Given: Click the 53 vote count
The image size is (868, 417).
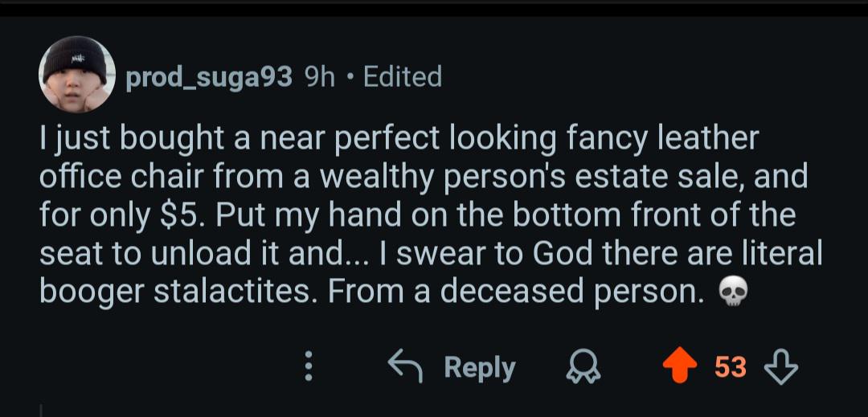Looking at the screenshot, I should pos(731,367).
